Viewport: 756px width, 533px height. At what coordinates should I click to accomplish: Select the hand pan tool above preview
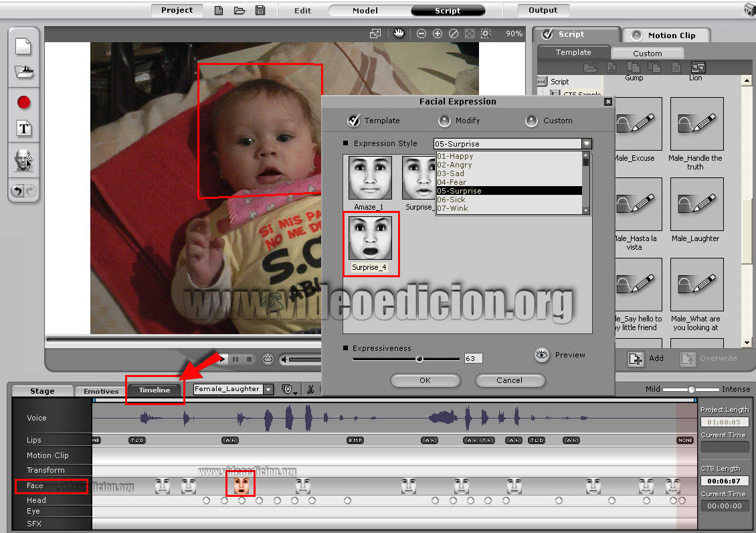399,33
